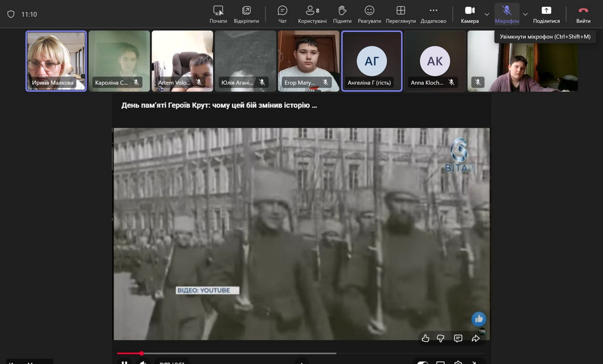Viewport: 603px width, 364px height.
Task: Leave the meeting with Вийти
Action: (x=583, y=14)
